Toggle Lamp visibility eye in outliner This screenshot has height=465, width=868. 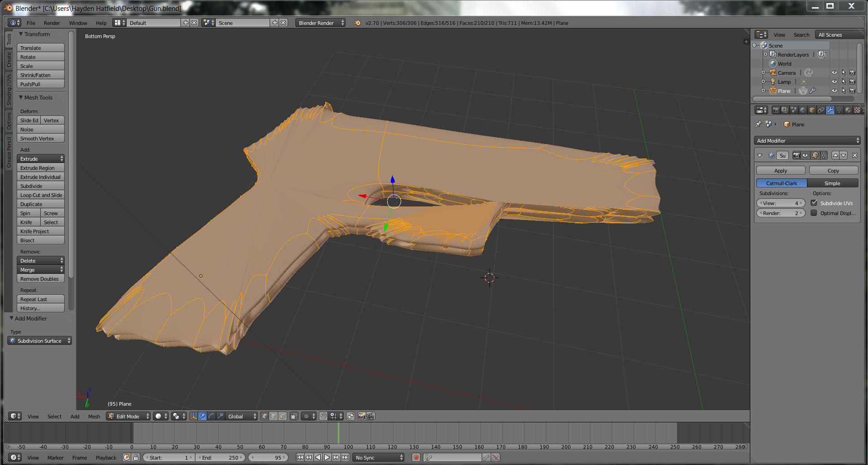click(835, 81)
